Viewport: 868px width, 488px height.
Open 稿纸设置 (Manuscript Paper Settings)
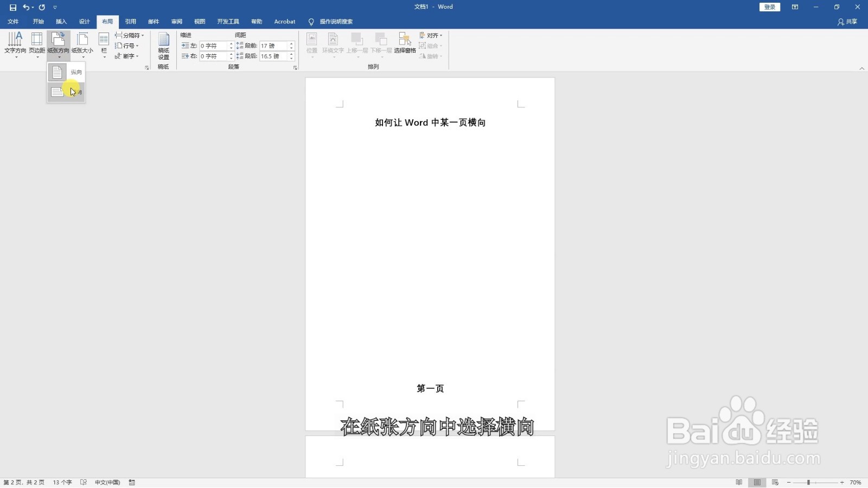pyautogui.click(x=164, y=46)
